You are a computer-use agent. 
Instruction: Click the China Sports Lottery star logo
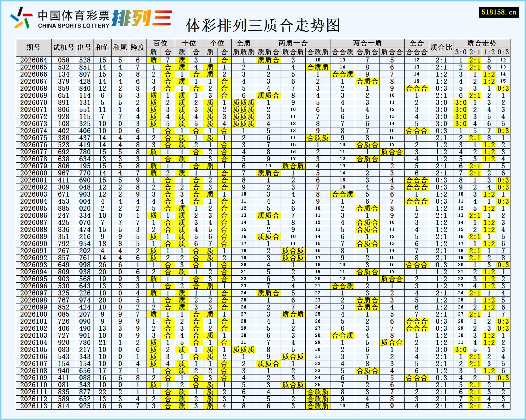click(x=22, y=18)
